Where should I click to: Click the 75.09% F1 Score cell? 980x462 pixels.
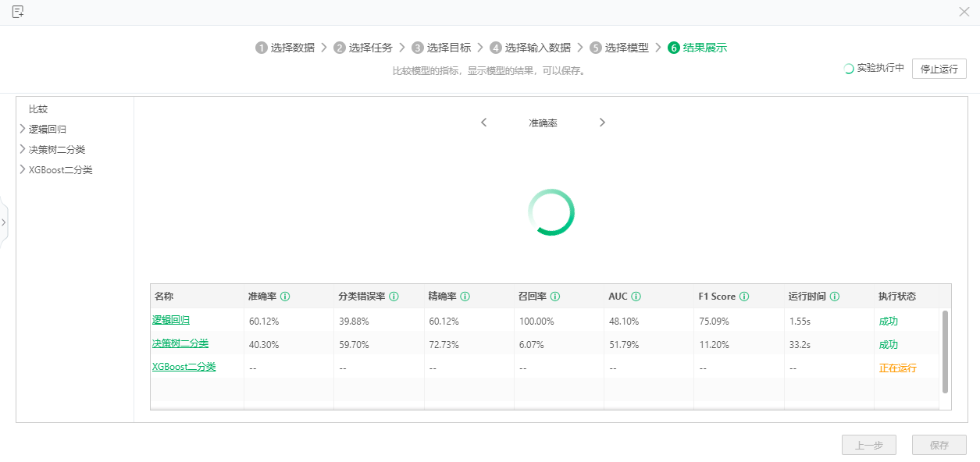[x=715, y=321]
